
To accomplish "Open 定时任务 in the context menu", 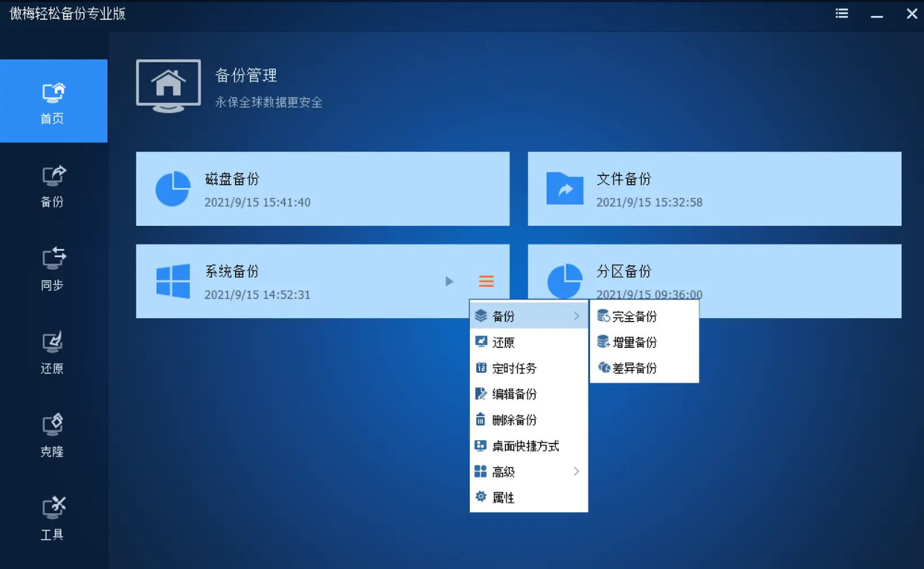I will click(x=514, y=368).
